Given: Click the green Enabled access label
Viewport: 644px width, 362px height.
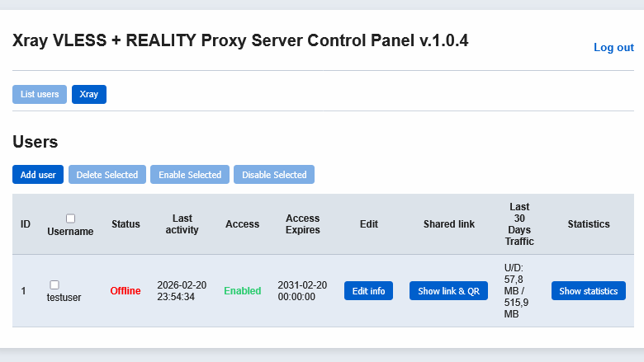Looking at the screenshot, I should [x=242, y=291].
